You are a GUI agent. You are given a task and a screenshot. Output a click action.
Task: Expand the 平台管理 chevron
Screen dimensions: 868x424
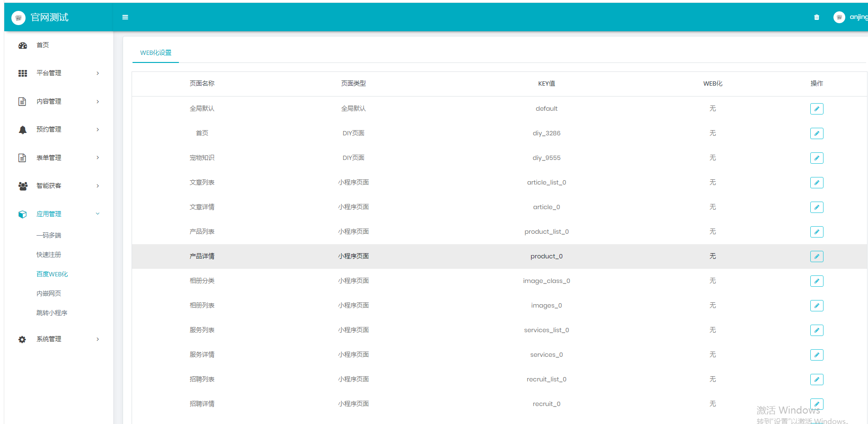[98, 73]
